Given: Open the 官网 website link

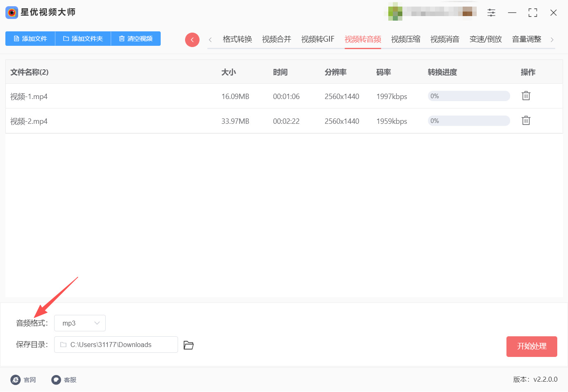Looking at the screenshot, I should click(x=23, y=380).
